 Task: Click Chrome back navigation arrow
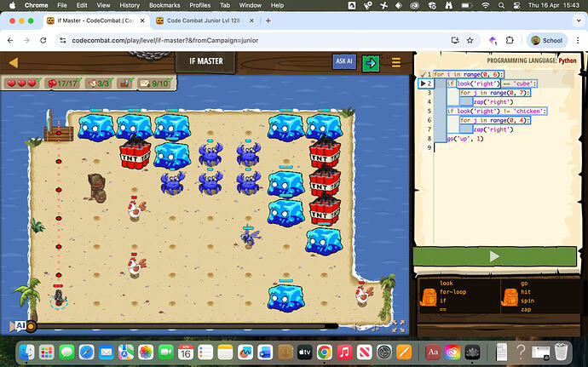10,40
